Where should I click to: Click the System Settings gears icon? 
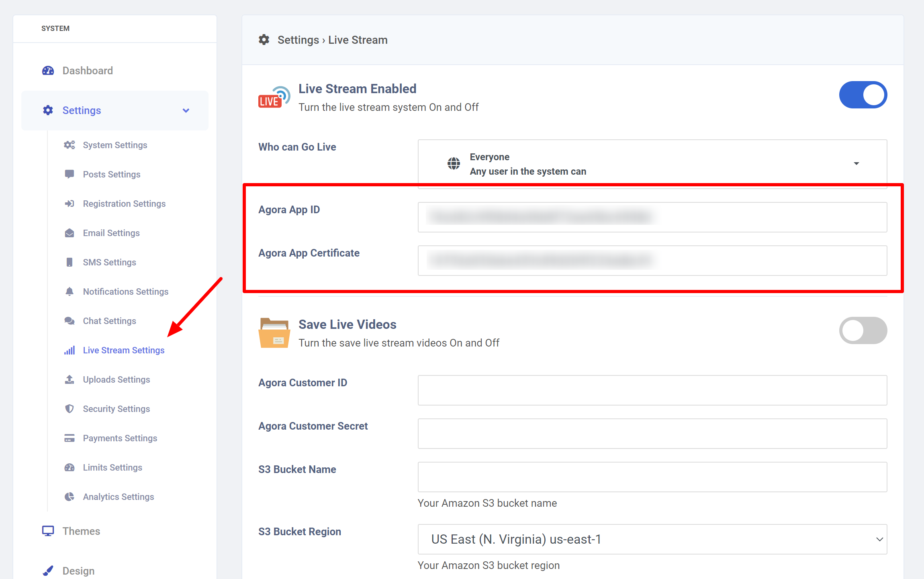pyautogui.click(x=70, y=145)
